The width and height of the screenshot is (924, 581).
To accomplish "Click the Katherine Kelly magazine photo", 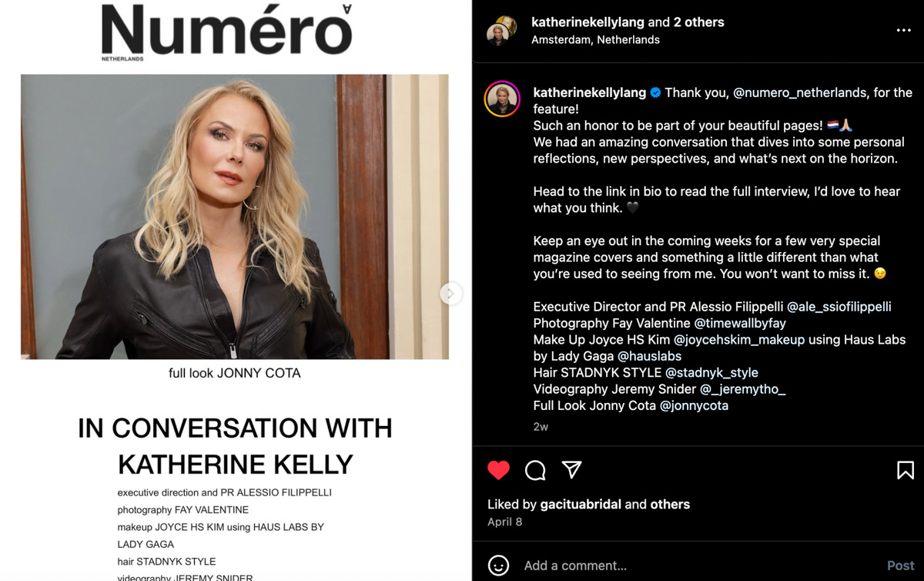I will point(234,217).
